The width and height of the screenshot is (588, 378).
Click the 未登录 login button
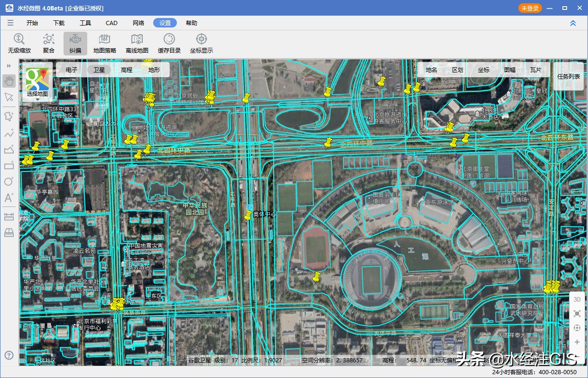530,8
